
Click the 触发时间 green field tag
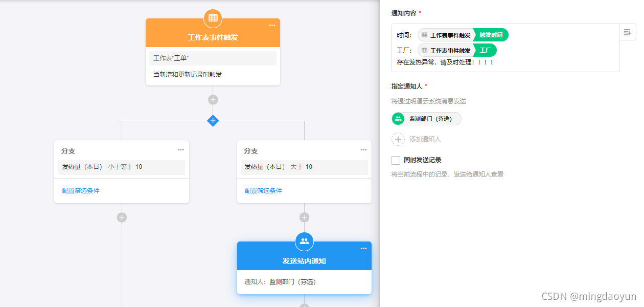coord(491,35)
